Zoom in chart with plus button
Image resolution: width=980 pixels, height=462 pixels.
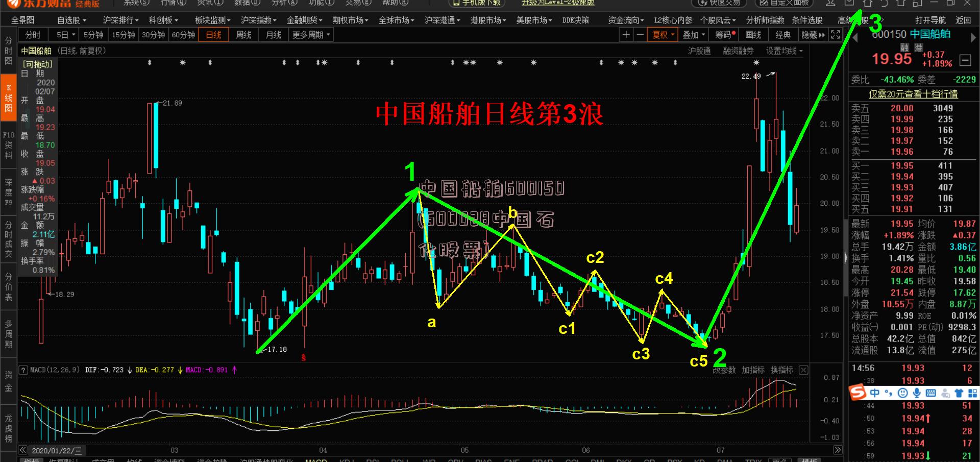coord(626,35)
